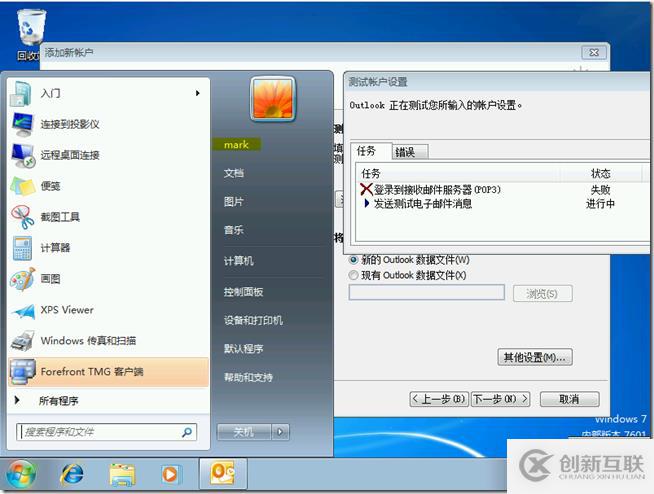654x494 pixels.
Task: Open Forefront TMG 客户端
Action: [x=108, y=372]
